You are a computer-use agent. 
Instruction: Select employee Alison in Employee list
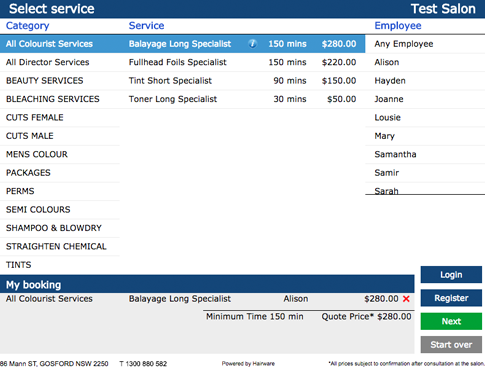(425, 62)
